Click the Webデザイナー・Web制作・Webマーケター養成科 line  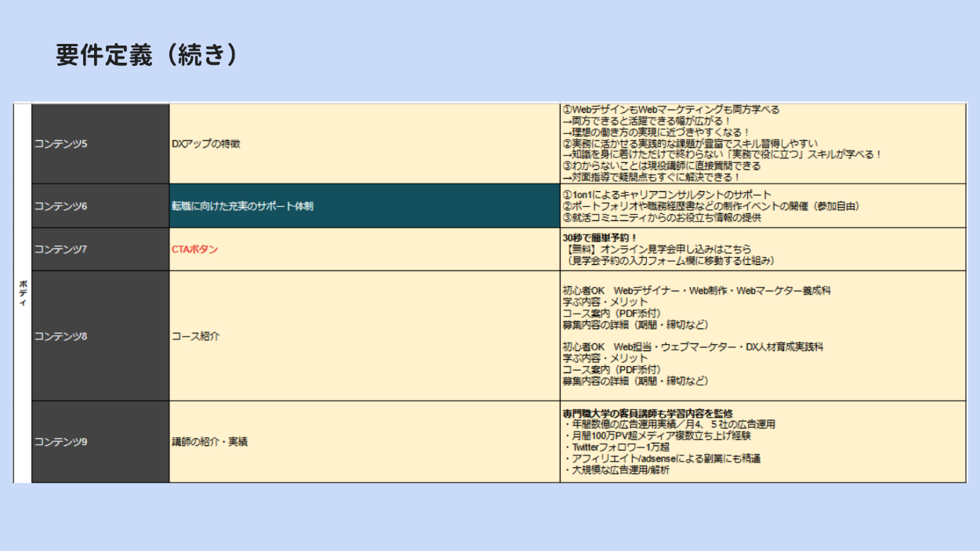pyautogui.click(x=696, y=291)
